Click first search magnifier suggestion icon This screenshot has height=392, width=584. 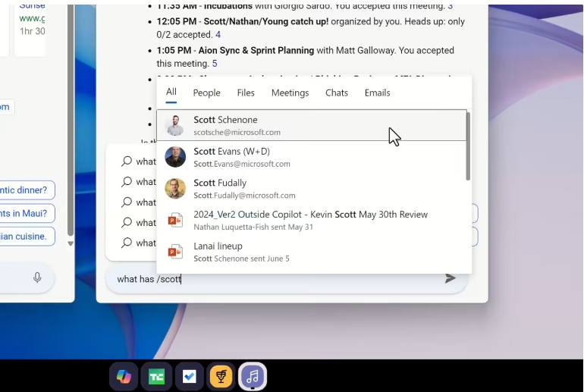127,162
